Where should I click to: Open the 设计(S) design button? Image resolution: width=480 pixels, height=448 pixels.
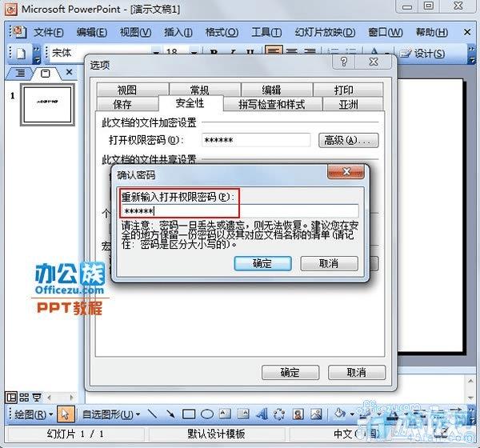click(x=422, y=54)
